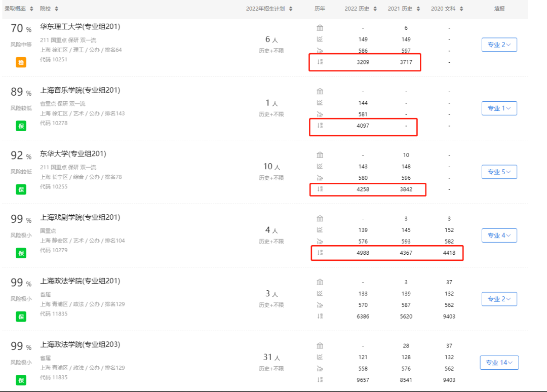Viewport: 547px width, 392px height.
Task: Open 专业 4 dropdown for 上海戏剧学院
Action: (499, 236)
